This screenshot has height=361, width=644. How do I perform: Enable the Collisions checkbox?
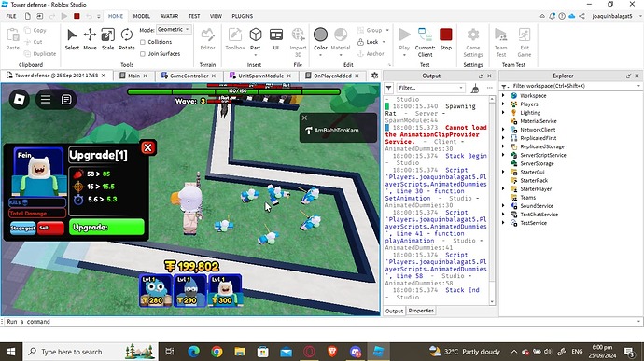(143, 42)
